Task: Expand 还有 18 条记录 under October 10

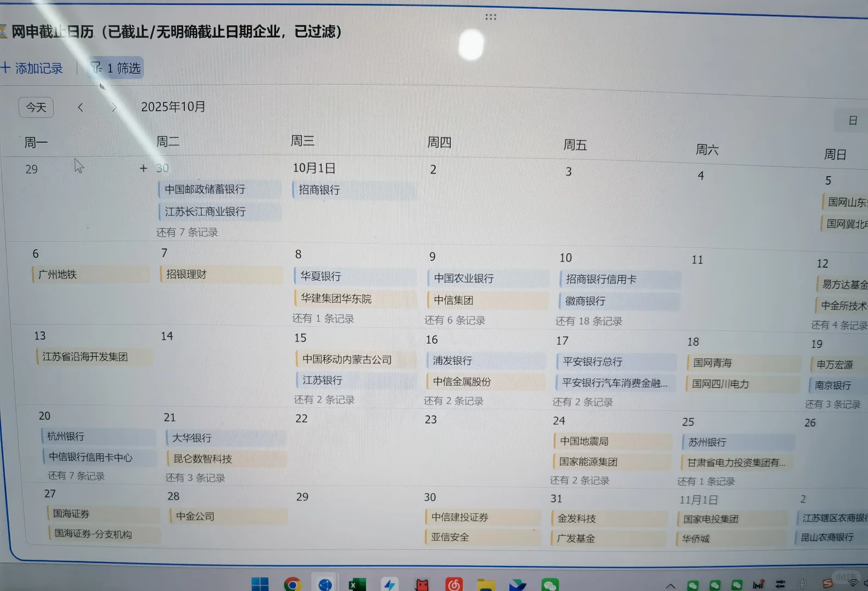Action: click(589, 321)
